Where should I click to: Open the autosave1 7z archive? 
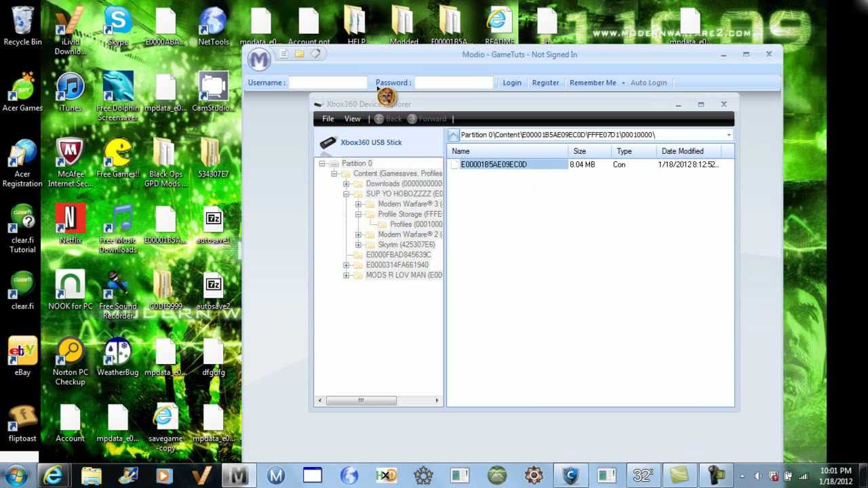coord(213,224)
